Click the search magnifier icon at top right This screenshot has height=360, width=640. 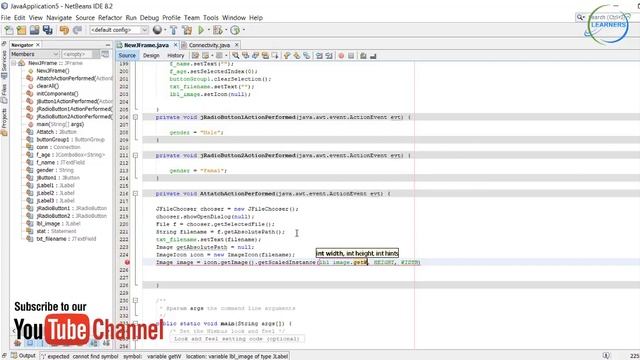tap(580, 17)
